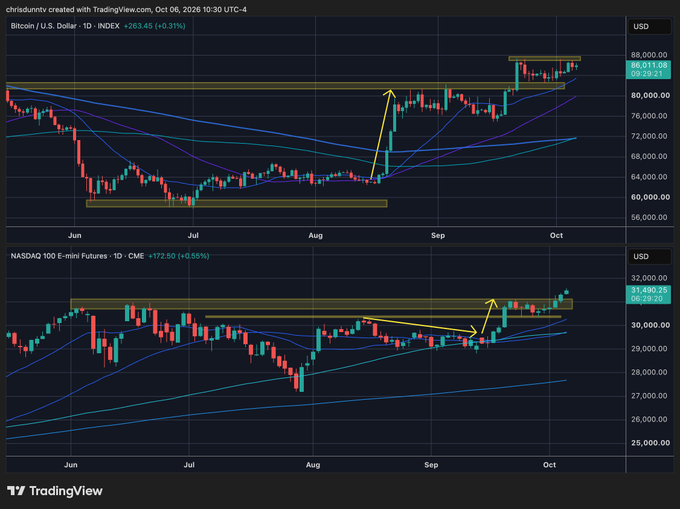This screenshot has width=680, height=509.
Task: Click the Sep label on Bitcoin time axis
Action: (x=438, y=235)
